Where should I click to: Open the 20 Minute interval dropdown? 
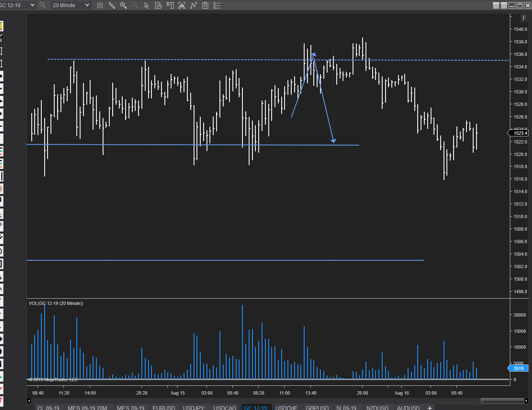pyautogui.click(x=71, y=5)
